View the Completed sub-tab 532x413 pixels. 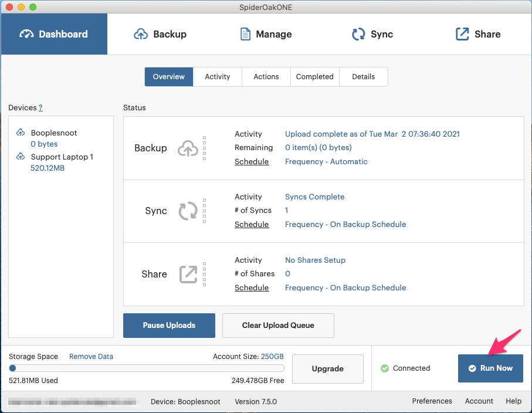tap(315, 77)
